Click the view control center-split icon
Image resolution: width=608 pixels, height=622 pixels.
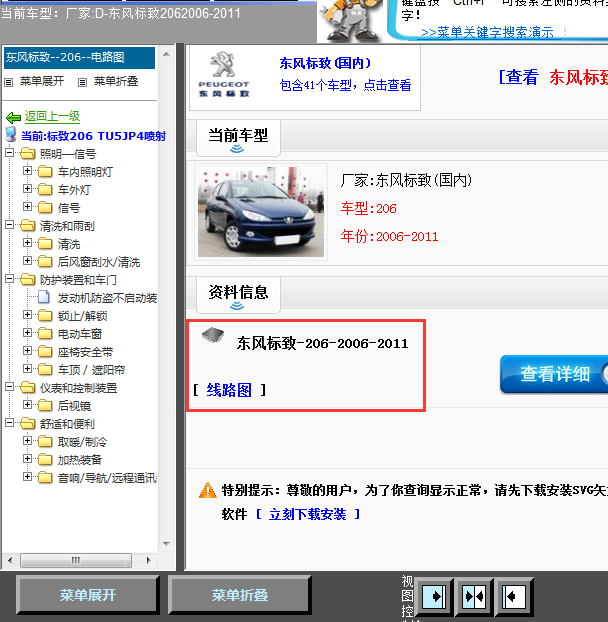[474, 597]
